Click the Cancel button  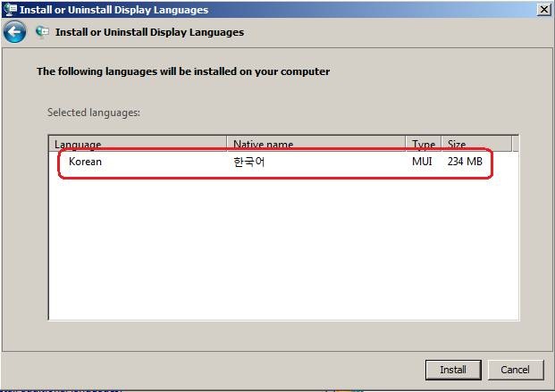click(516, 370)
